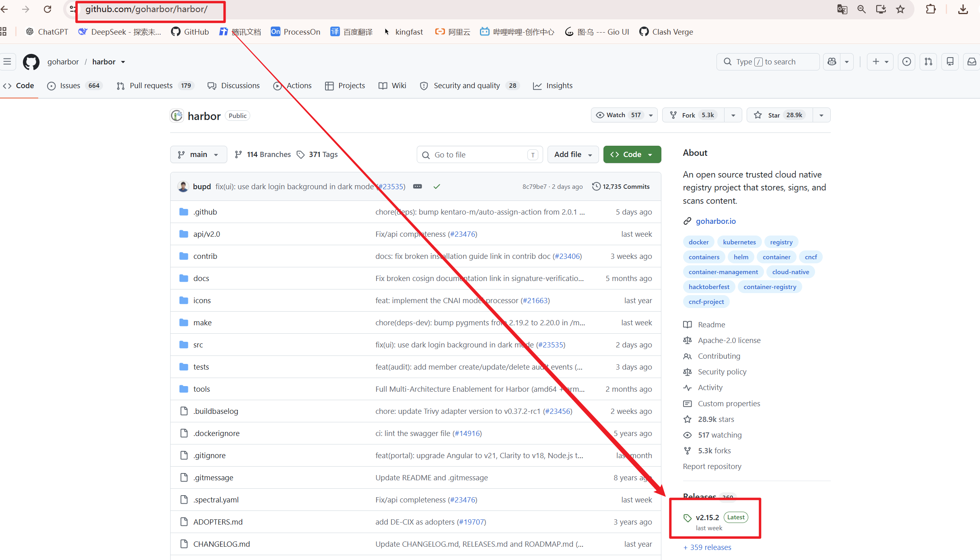The image size is (980, 560).
Task: Open the Copilot chat icon
Action: click(x=832, y=62)
